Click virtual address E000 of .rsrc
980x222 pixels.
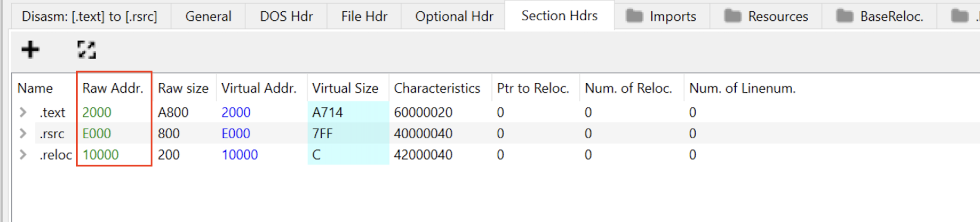(x=236, y=134)
